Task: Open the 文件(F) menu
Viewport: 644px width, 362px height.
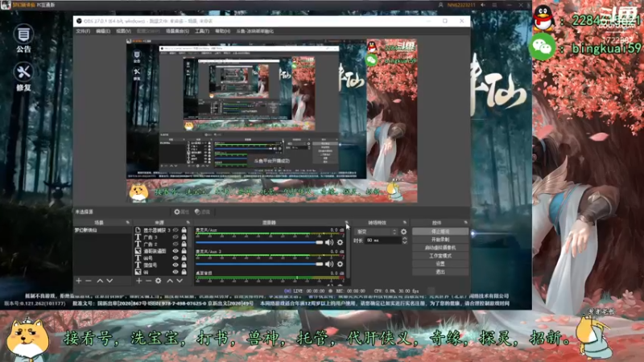Action: point(83,31)
